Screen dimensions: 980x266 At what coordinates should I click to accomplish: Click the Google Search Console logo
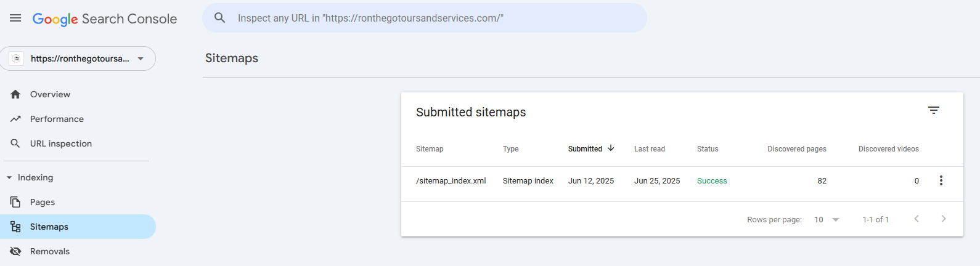(105, 19)
